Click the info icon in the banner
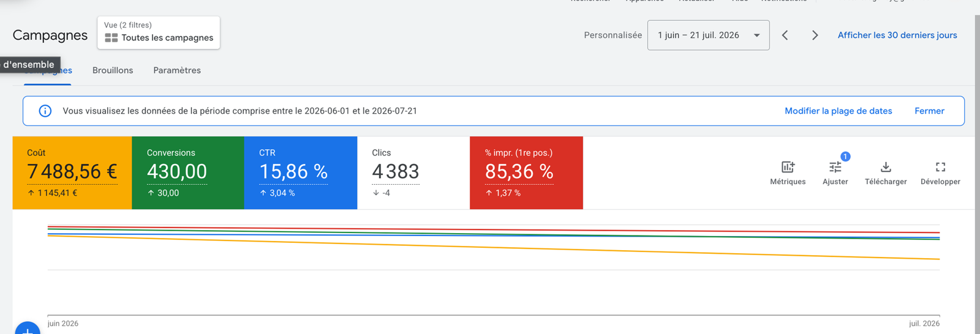980x334 pixels. tap(45, 111)
